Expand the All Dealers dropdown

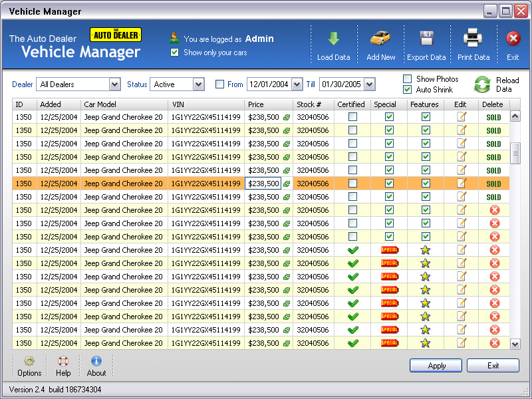click(114, 84)
